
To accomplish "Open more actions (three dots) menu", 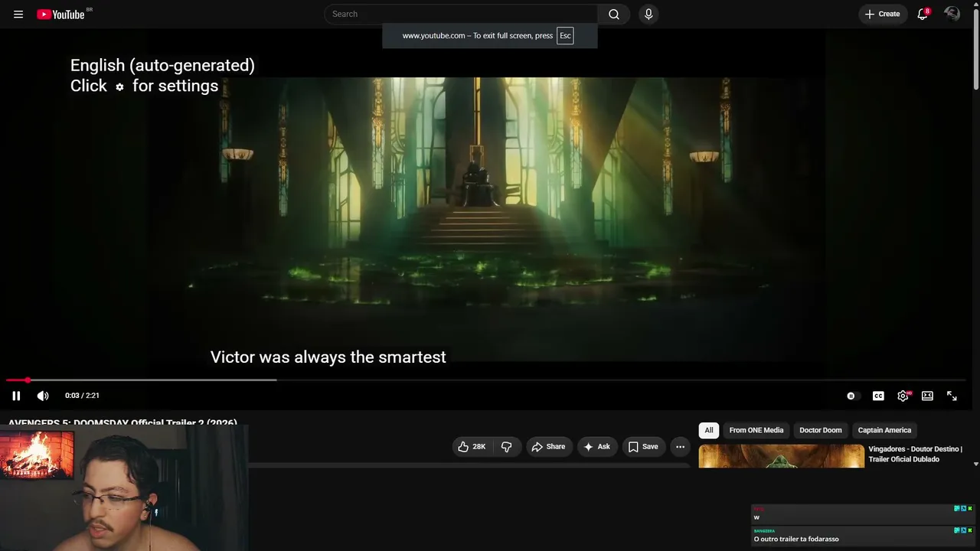I will [x=680, y=447].
